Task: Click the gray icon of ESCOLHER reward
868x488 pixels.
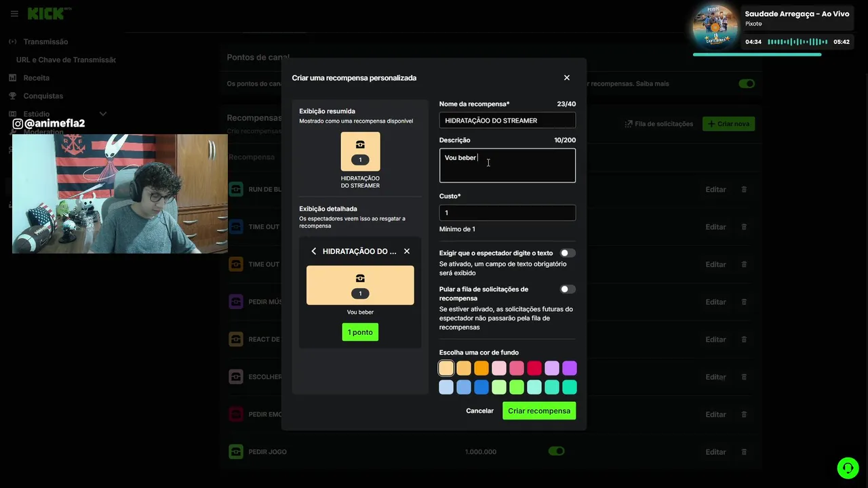Action: point(236,377)
